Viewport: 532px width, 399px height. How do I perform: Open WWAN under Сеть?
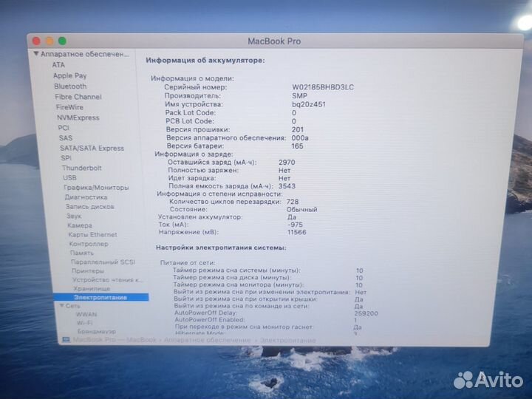tap(86, 315)
